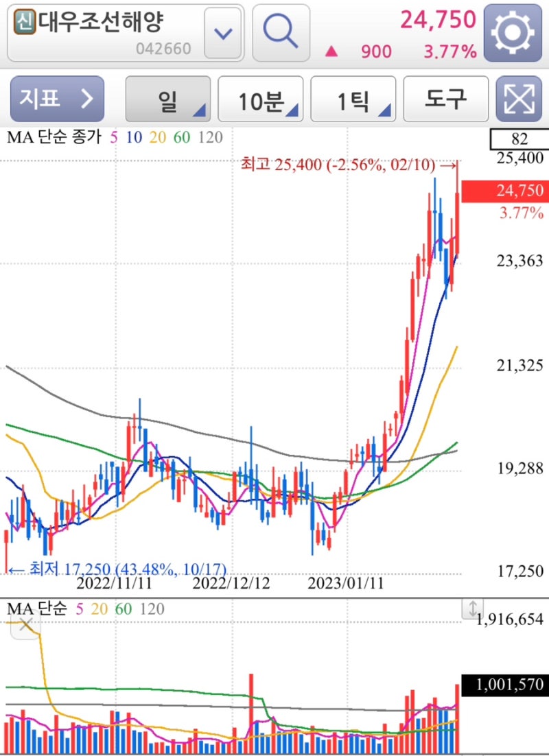Tap the red up-triangle change indicator

coord(331,51)
